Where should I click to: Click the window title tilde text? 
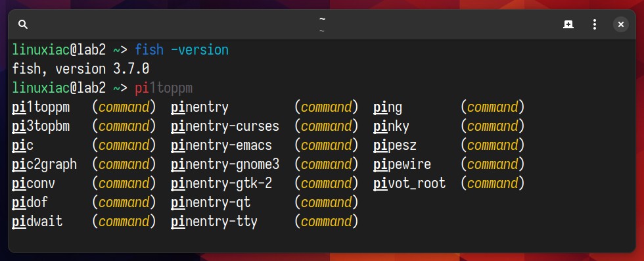(x=322, y=19)
